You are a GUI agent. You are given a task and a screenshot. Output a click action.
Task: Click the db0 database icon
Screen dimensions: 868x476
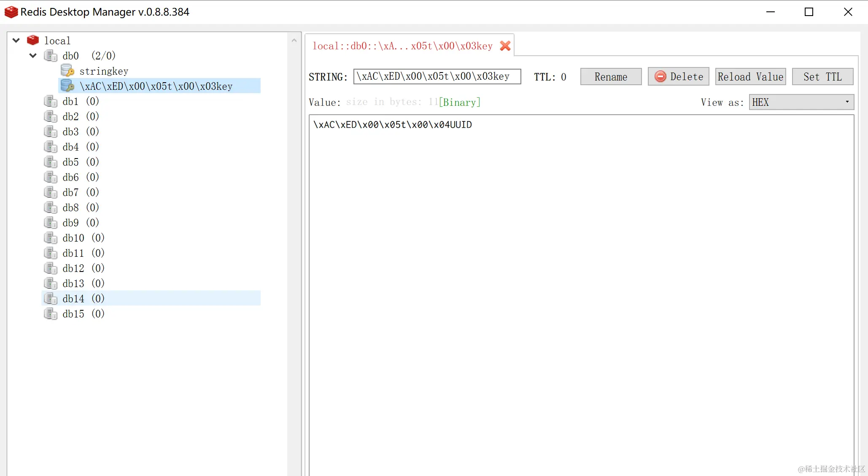click(51, 56)
